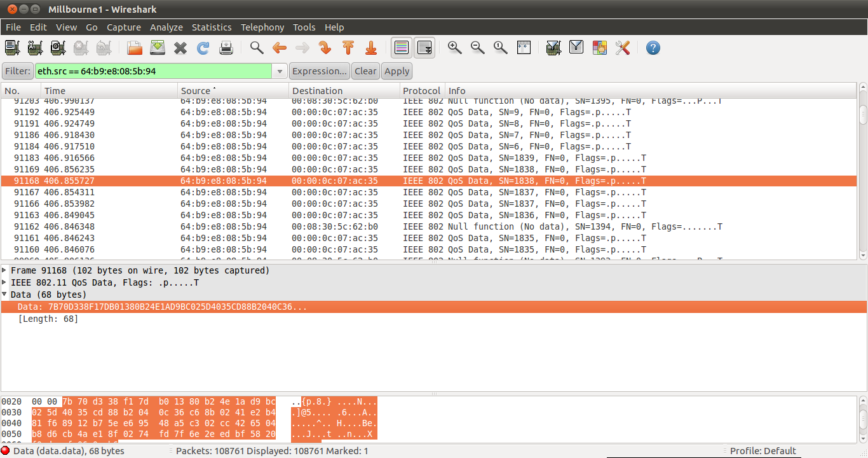The height and width of the screenshot is (458, 868).
Task: Collapse the Data (68 bytes) section
Action: [5, 295]
